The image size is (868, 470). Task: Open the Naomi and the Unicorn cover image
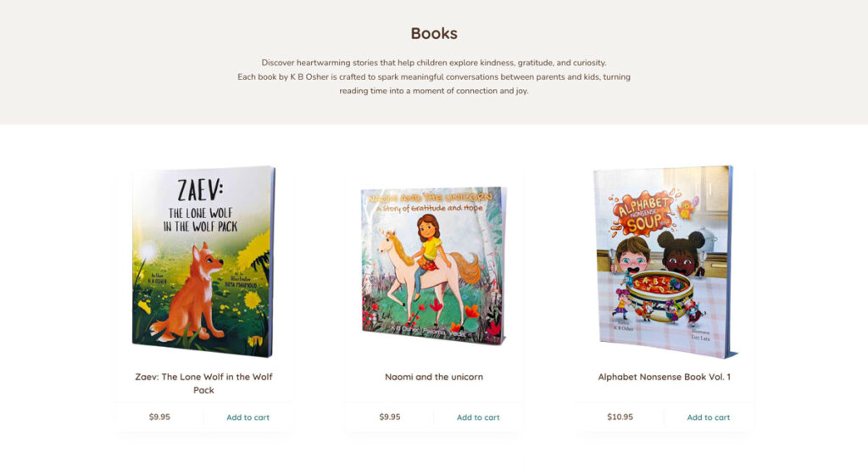click(434, 266)
